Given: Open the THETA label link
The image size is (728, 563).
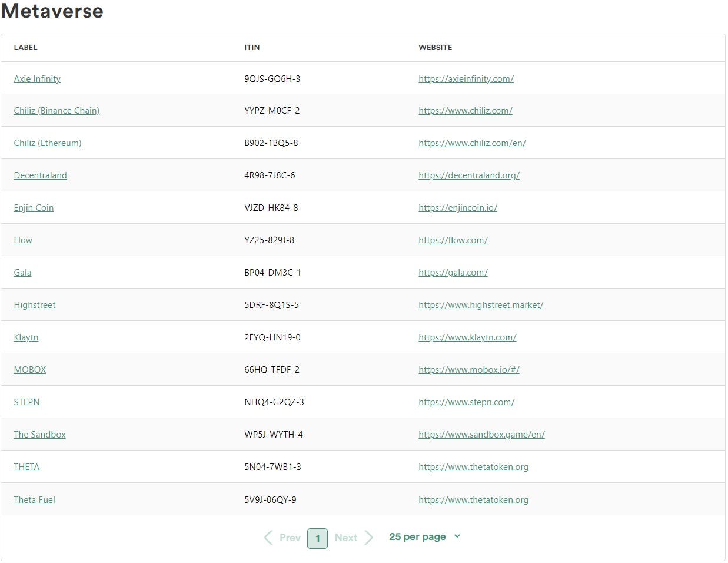Looking at the screenshot, I should 26,467.
